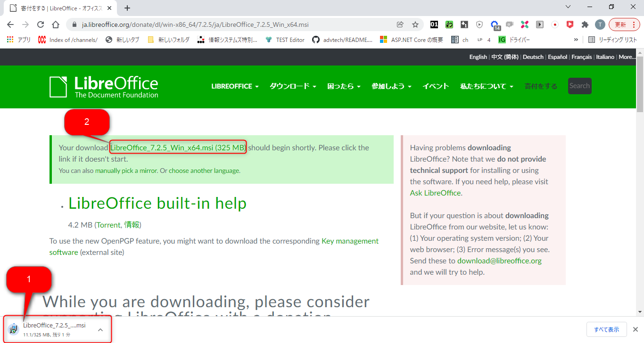Click manually pick a mirror link

[126, 171]
